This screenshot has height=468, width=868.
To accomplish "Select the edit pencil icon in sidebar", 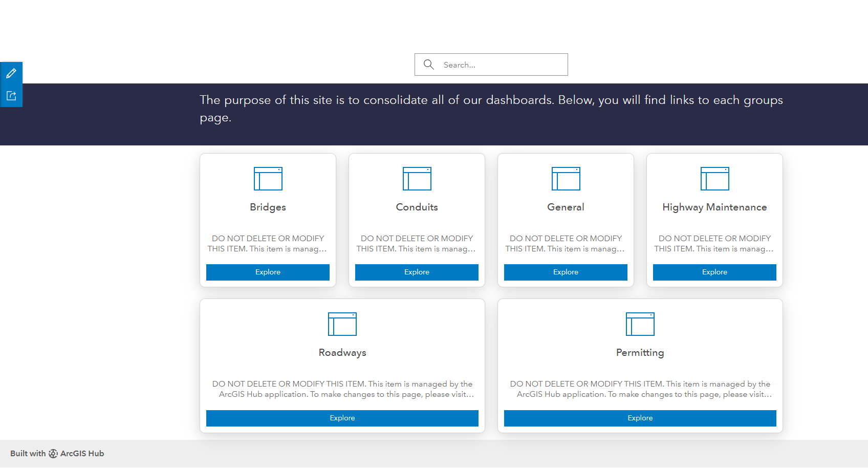I will click(x=11, y=73).
